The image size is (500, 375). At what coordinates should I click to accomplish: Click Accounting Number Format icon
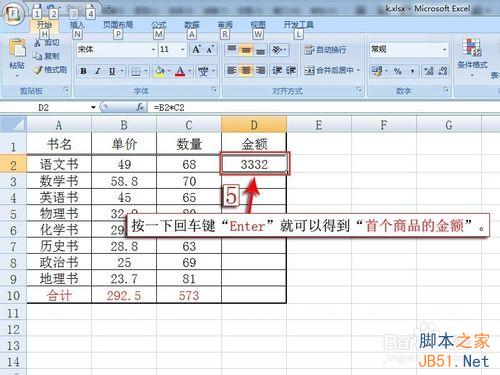click(x=377, y=71)
